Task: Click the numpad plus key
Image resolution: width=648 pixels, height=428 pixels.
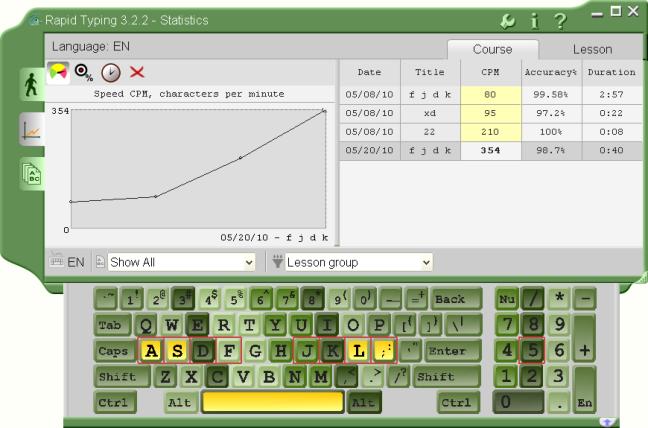Action: tap(584, 337)
